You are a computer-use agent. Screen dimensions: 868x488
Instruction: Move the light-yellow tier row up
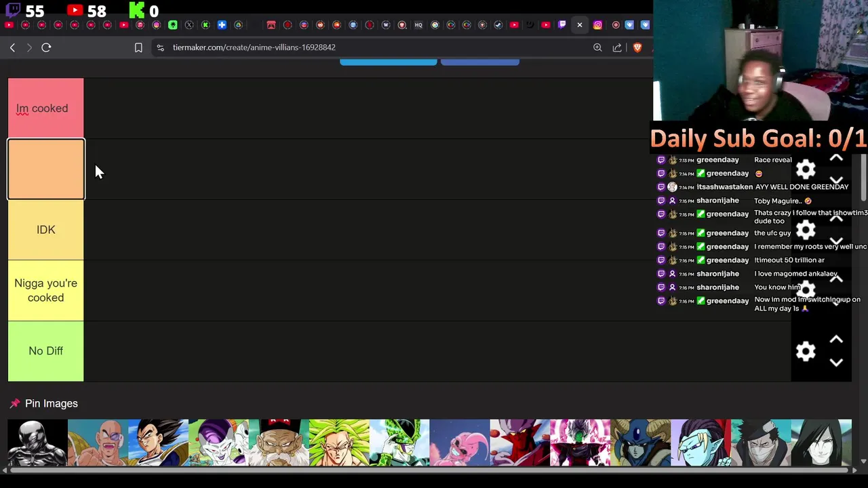click(836, 279)
